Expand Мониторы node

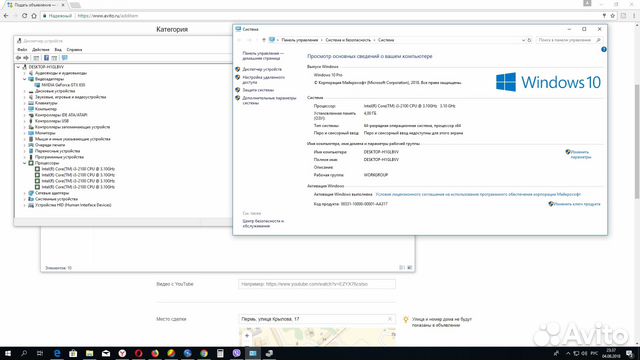point(24,133)
